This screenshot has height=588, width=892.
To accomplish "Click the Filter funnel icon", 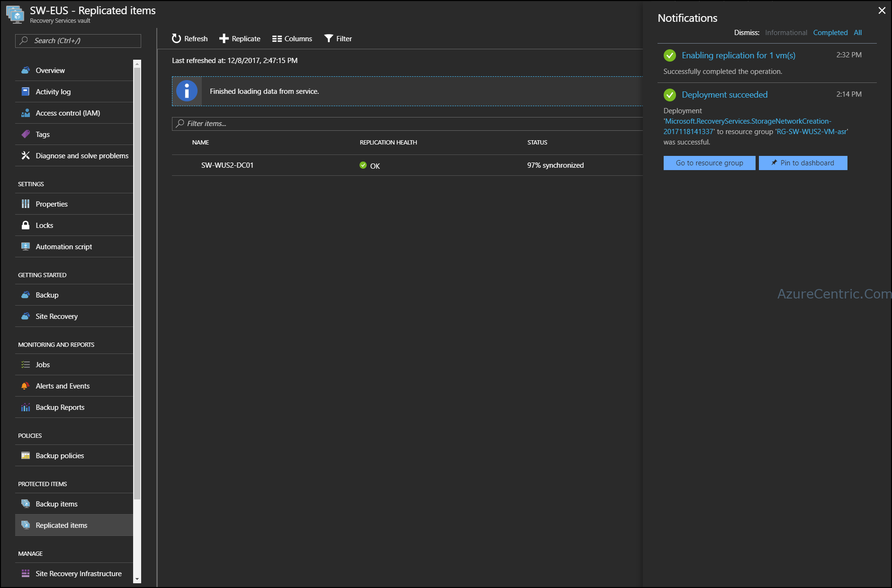I will click(x=328, y=38).
